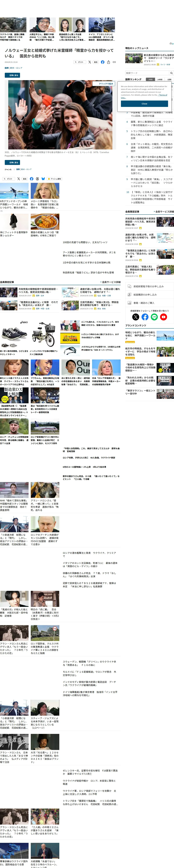
Task: Click the main royal wedding article photo
Action: coord(60,115)
